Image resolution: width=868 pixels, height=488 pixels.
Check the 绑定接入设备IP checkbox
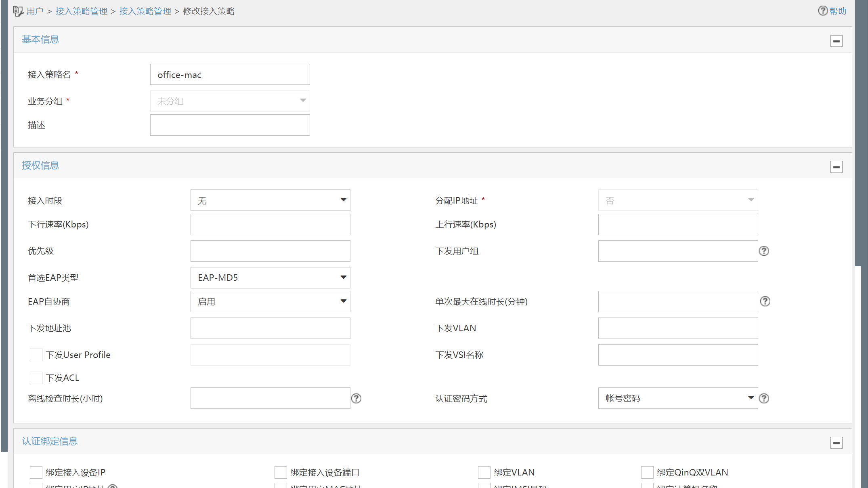[36, 472]
